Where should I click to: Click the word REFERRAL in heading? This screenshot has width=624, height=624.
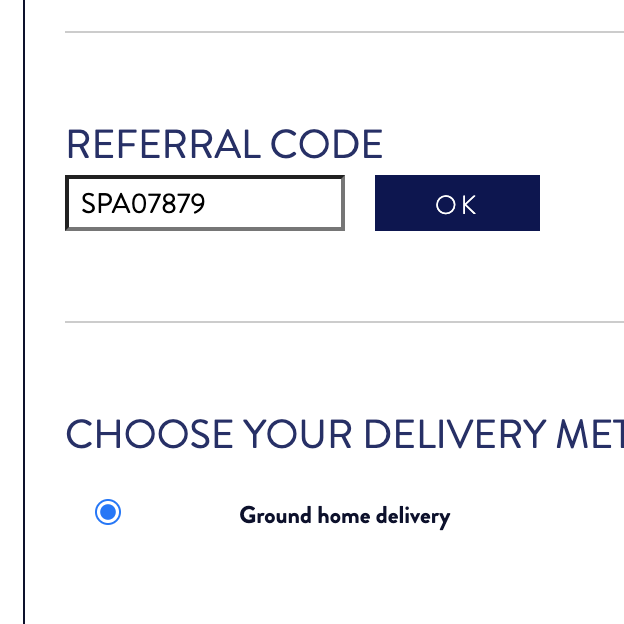pos(164,144)
